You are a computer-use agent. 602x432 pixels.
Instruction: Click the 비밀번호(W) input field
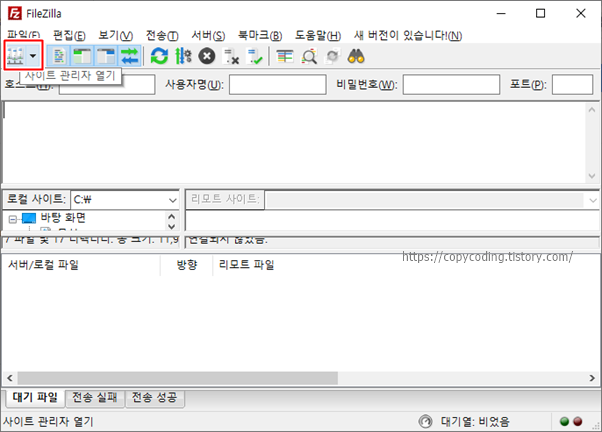pos(452,84)
